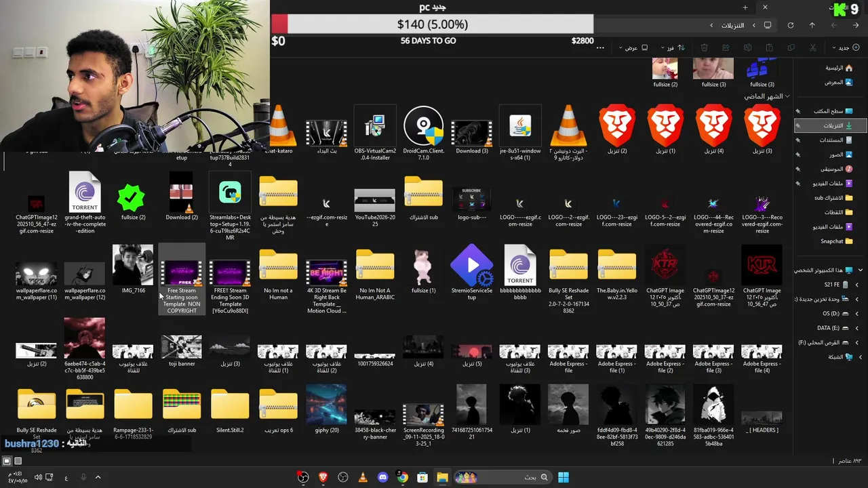Screen dimensions: 868x488
Task: Go up one folder level
Action: (x=812, y=25)
